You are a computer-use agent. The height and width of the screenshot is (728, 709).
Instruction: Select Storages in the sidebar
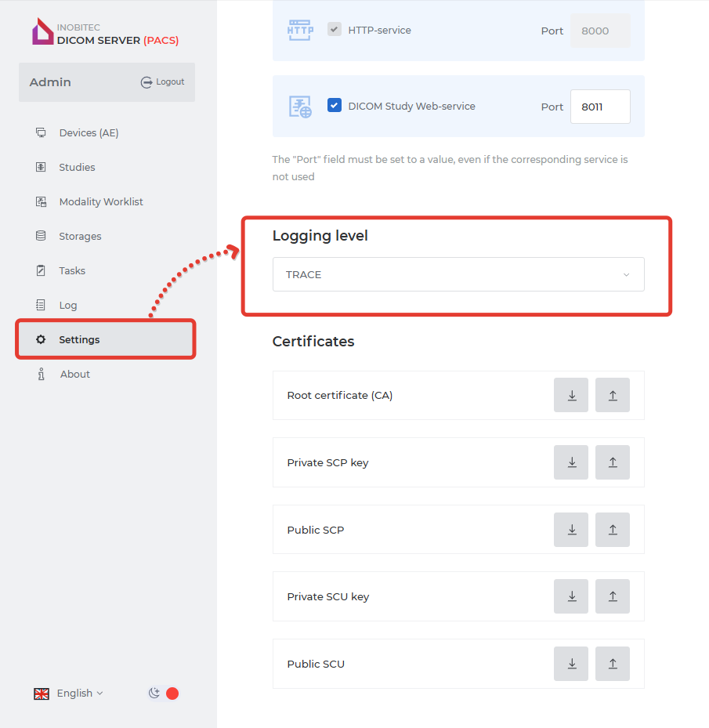[80, 237]
